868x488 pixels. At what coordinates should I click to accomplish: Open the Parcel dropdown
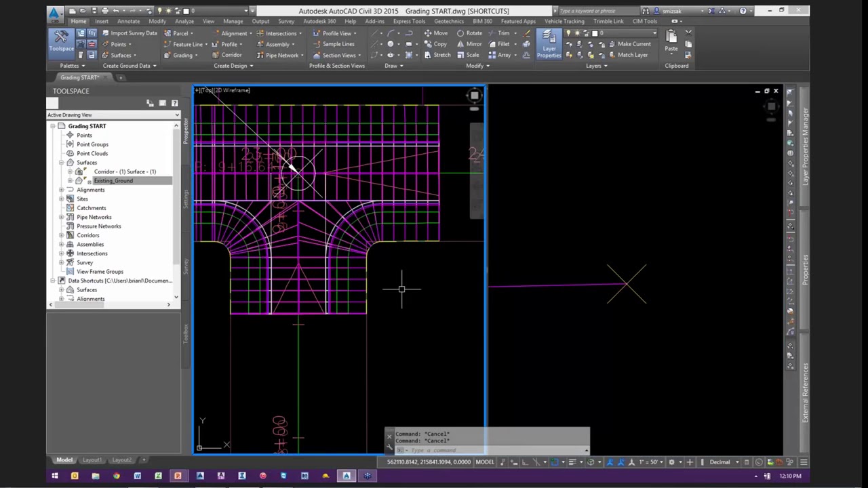178,33
